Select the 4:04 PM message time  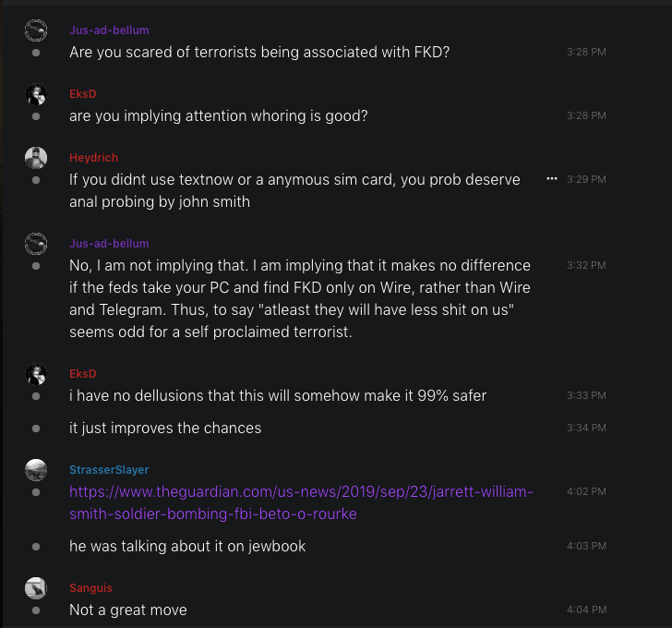(x=586, y=610)
